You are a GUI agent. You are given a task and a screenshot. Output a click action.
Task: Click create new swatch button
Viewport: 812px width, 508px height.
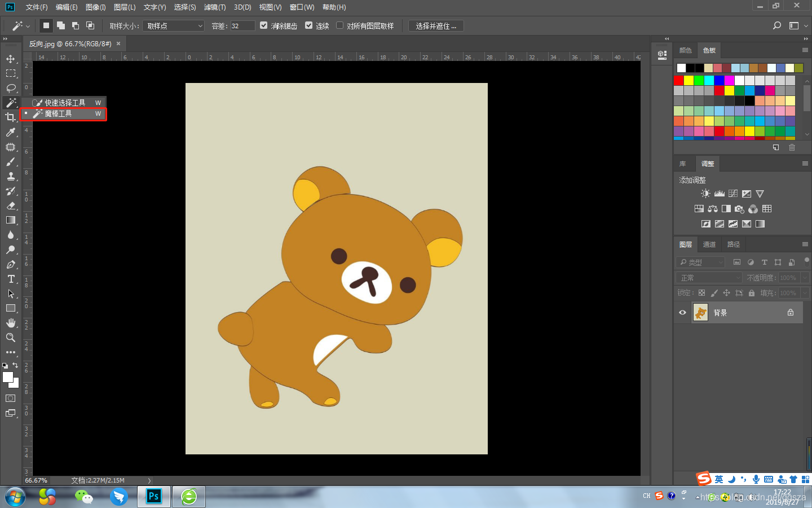click(776, 147)
